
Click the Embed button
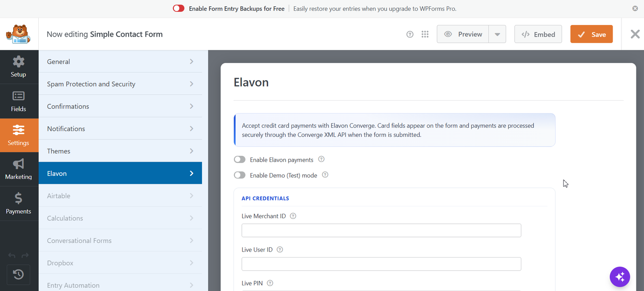tap(538, 34)
